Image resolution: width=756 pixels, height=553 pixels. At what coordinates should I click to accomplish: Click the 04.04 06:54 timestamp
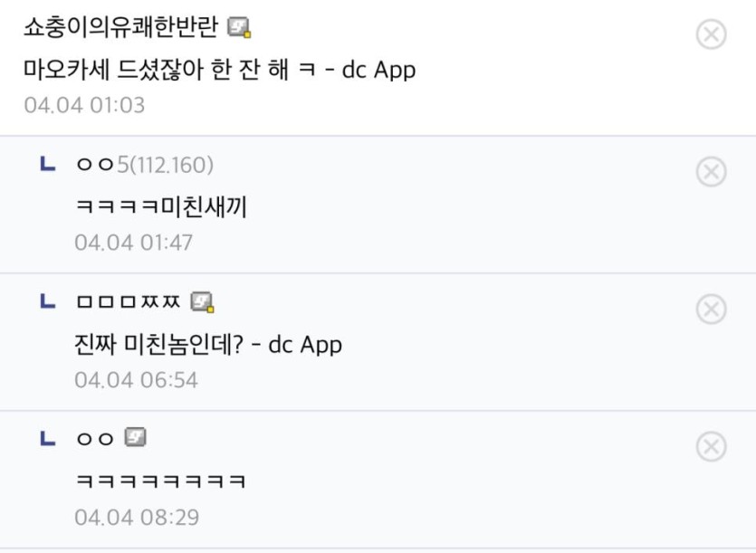click(x=135, y=379)
